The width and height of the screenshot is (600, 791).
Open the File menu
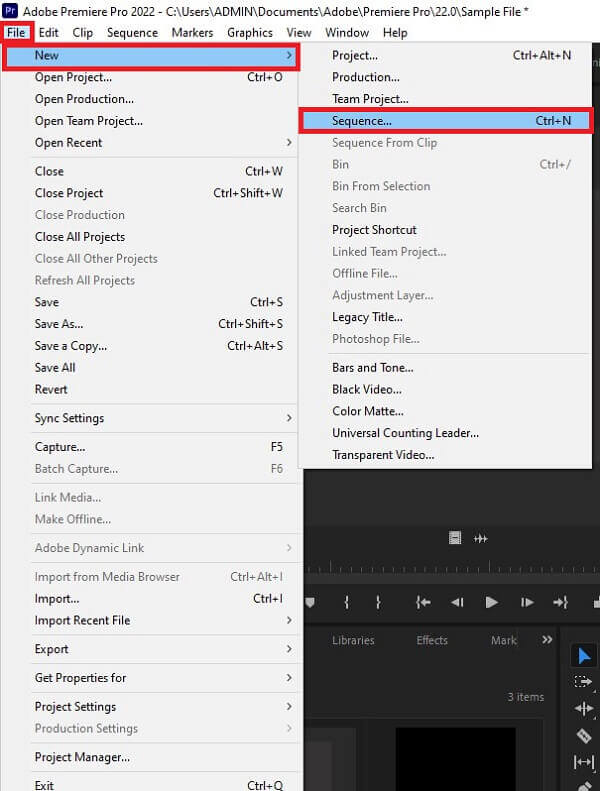tap(16, 33)
